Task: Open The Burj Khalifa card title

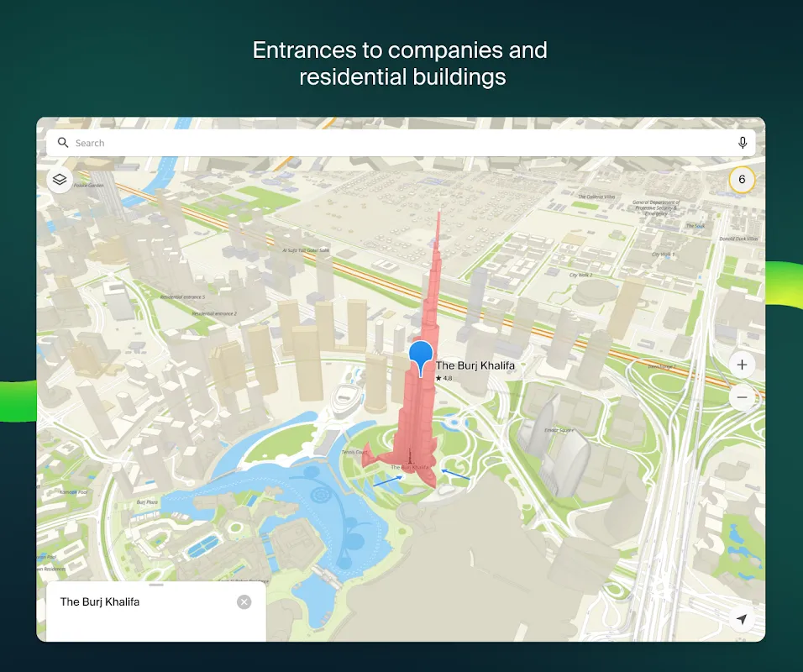Action: click(100, 601)
